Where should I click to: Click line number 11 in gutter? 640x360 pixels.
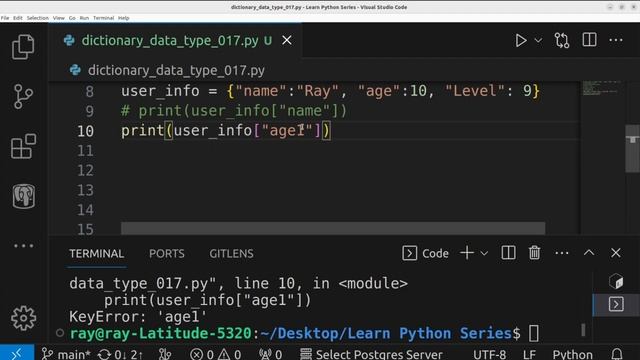85,151
